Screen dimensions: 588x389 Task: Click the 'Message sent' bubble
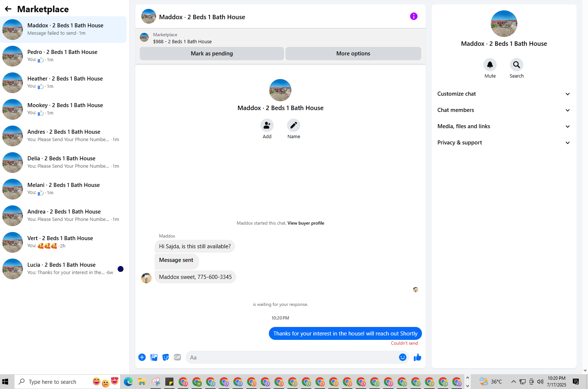176,261
